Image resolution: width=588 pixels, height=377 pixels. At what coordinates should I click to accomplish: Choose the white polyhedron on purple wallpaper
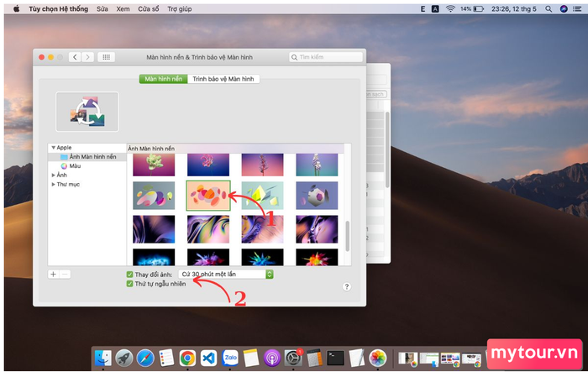pyautogui.click(x=317, y=196)
